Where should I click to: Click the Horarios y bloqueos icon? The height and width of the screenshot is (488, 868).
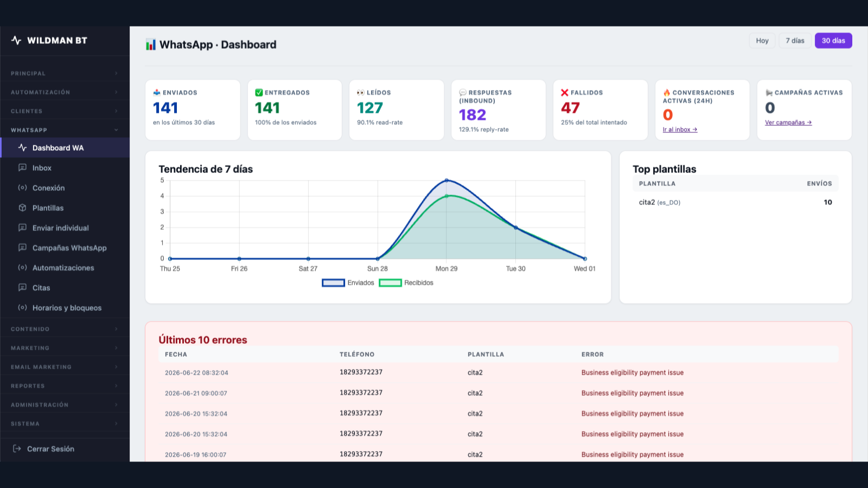click(22, 307)
